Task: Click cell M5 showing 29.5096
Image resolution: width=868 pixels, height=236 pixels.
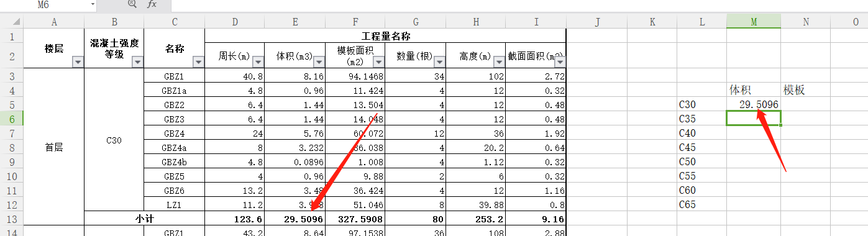Action: point(753,105)
